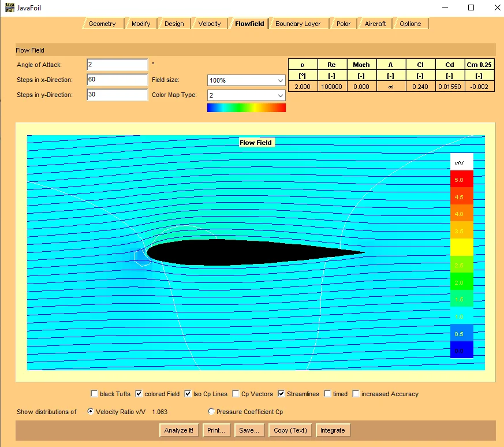Toggle the Iso Cp Lines checkbox
504x447 pixels.
pos(188,394)
